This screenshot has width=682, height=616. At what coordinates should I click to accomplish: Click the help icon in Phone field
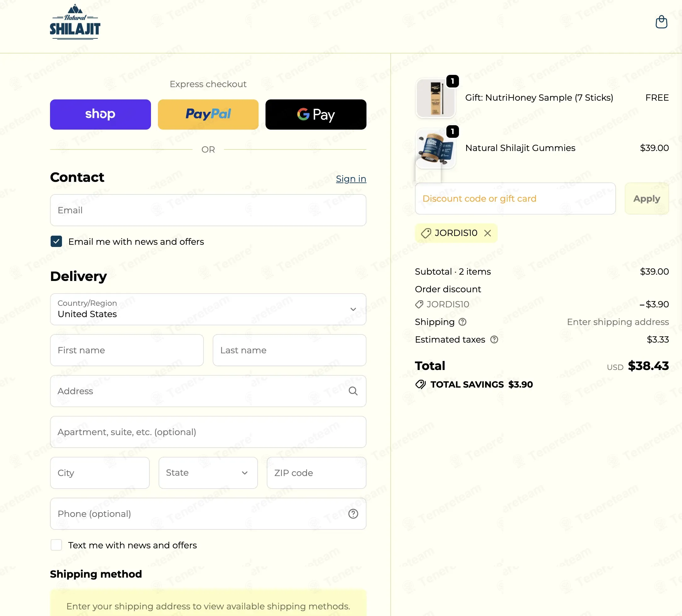click(353, 513)
